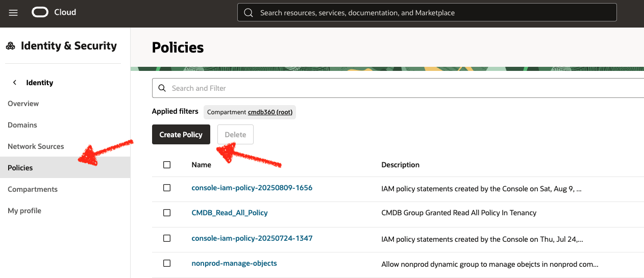
Task: Focus the Search and Filter field
Action: (398, 88)
